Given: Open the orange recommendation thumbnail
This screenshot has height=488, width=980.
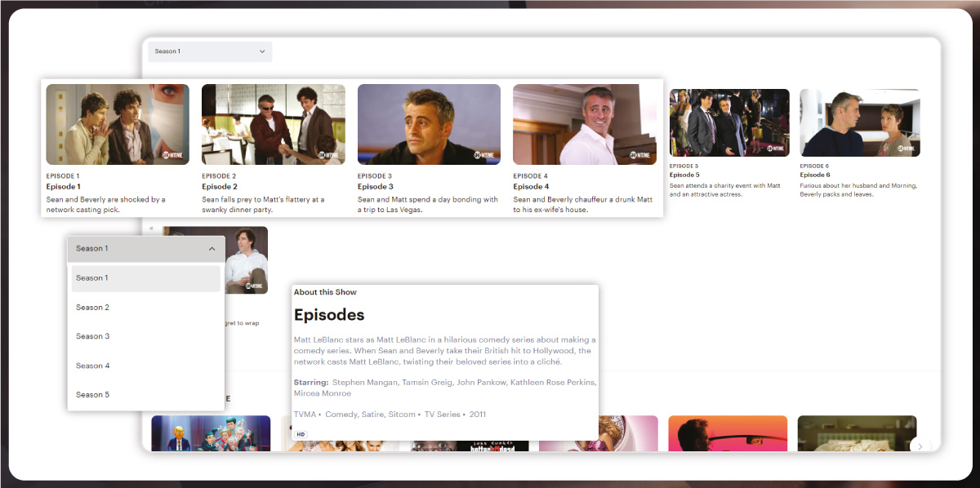Looking at the screenshot, I should 728,433.
